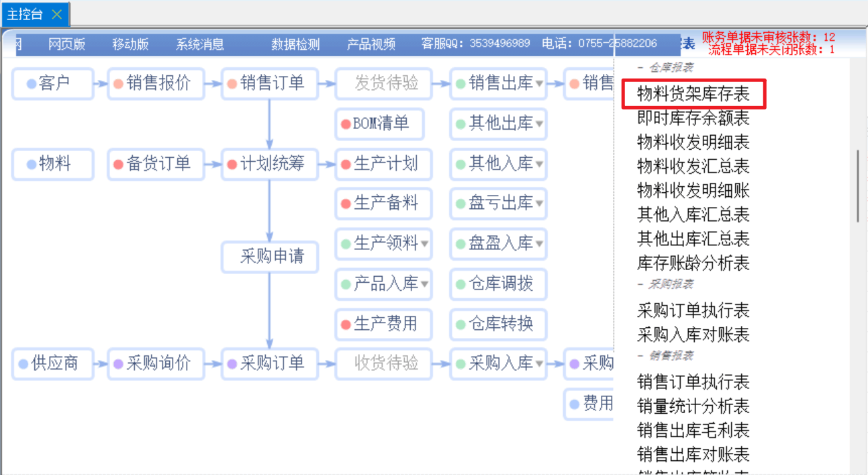Open the 即时库存余额表 report

coord(693,119)
